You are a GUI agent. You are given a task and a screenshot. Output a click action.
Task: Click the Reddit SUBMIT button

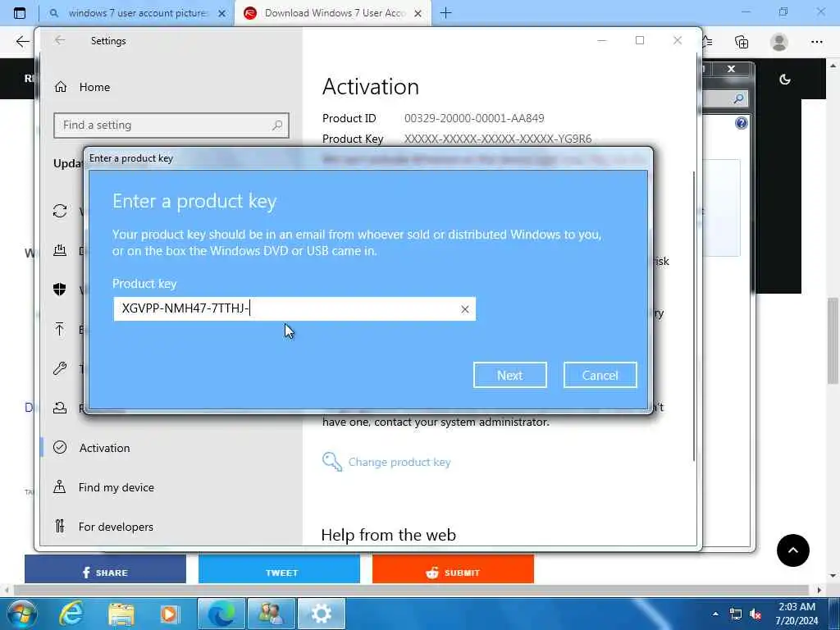[453, 569]
